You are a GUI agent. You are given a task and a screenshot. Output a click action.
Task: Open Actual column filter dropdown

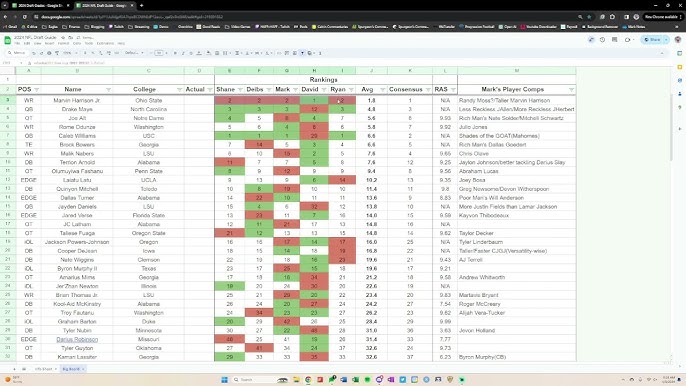tap(210, 90)
